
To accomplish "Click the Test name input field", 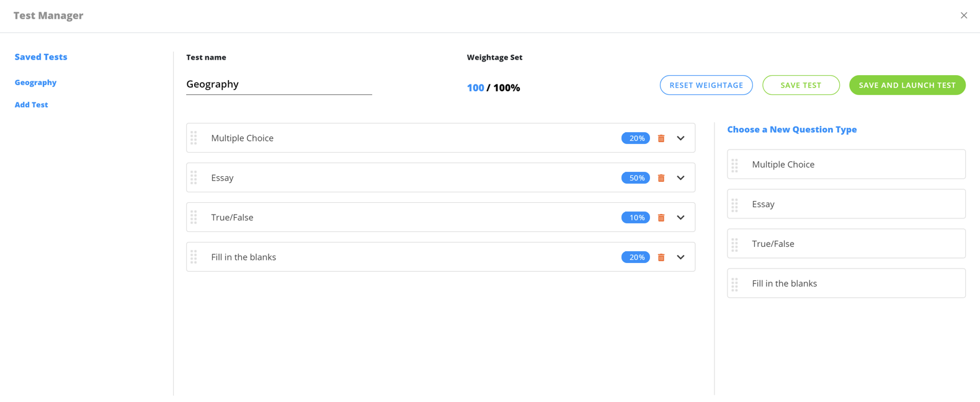I will click(278, 84).
